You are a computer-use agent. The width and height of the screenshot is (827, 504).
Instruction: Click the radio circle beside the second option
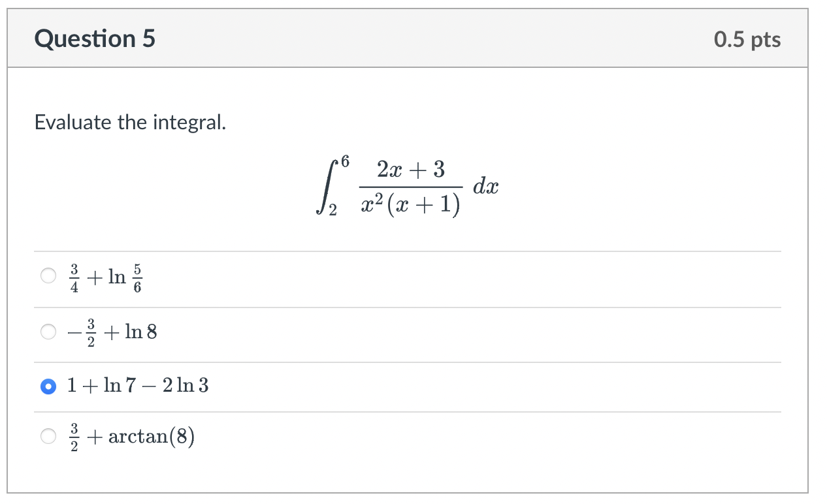click(x=48, y=332)
